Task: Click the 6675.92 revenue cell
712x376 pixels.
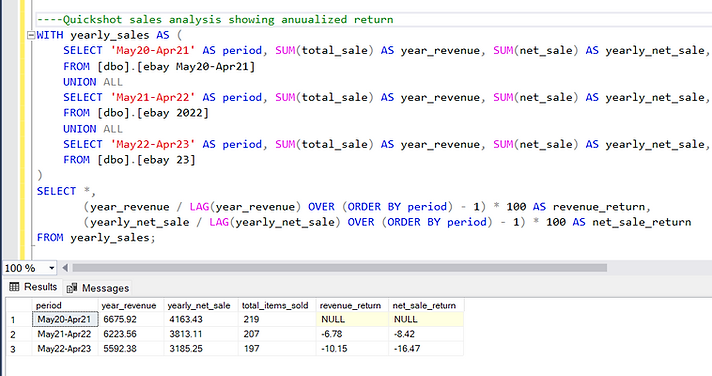Action: point(131,319)
